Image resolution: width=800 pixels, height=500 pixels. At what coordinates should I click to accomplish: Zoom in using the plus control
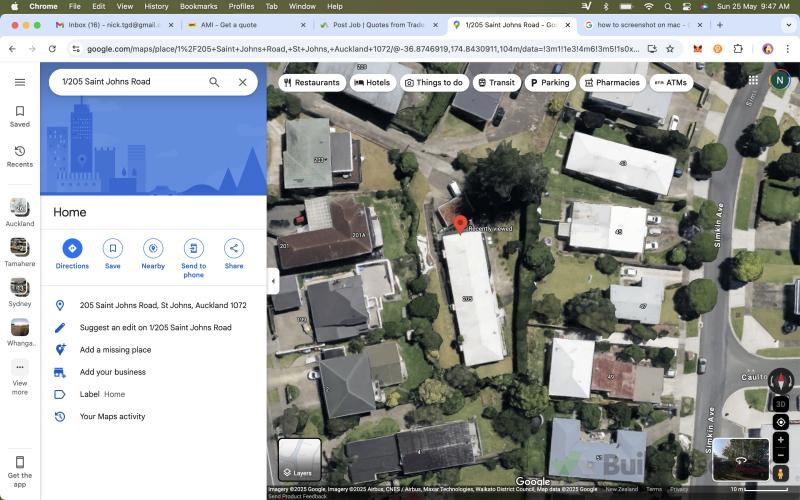point(781,441)
